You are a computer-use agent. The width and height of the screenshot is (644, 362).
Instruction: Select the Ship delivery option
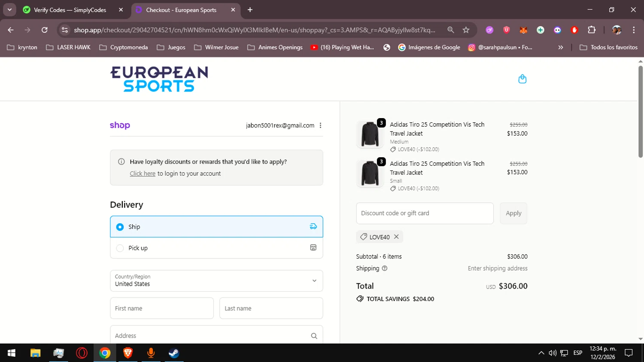[x=216, y=227]
